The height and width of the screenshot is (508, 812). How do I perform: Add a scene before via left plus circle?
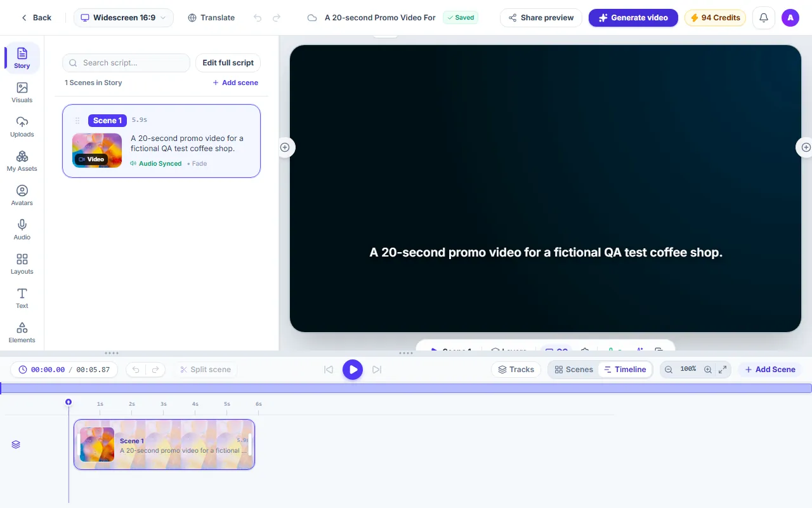(x=285, y=147)
